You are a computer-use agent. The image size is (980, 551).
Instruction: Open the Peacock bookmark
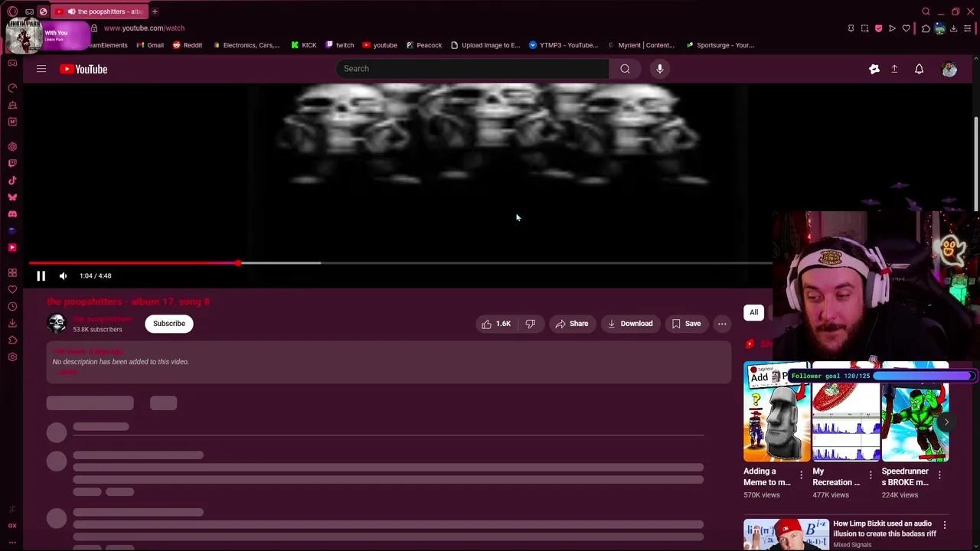tap(424, 45)
